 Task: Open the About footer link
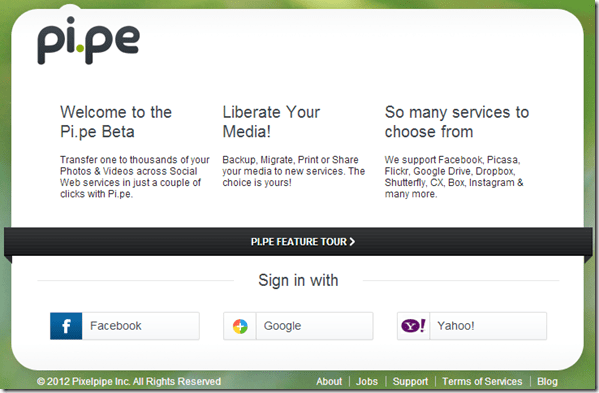point(329,382)
